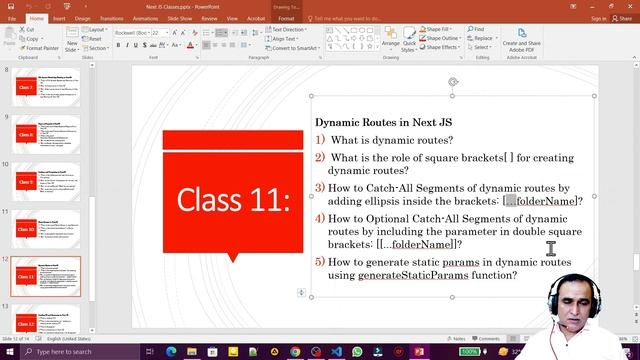Screen dimensions: 640x360
Task: Switch to the Animations ribbon tab
Action: coord(145,19)
